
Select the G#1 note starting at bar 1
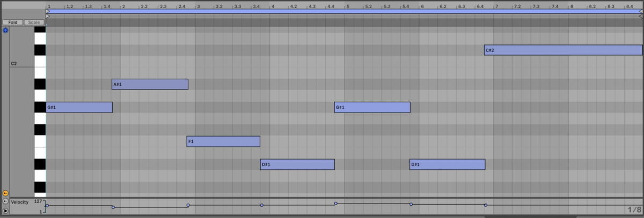[79, 107]
